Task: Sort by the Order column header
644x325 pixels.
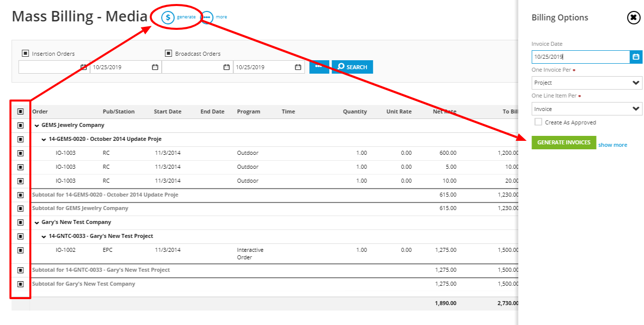Action: (40, 111)
